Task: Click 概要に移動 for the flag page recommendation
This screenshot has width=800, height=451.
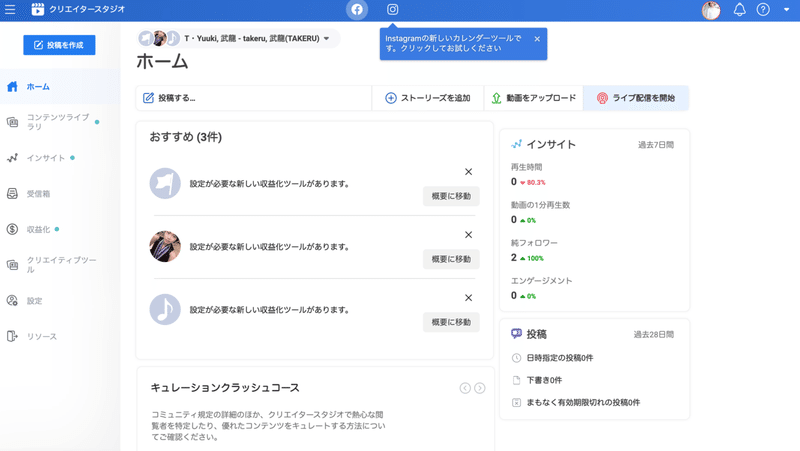Action: (x=451, y=196)
